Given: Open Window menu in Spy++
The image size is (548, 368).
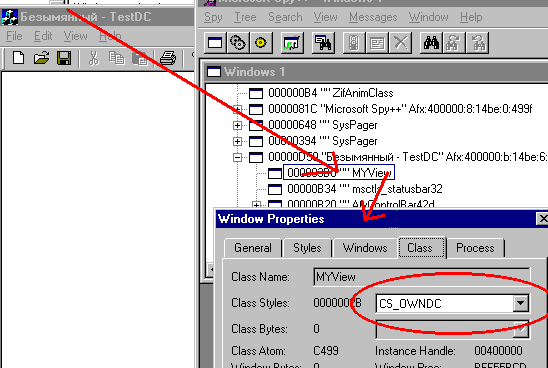Looking at the screenshot, I should tap(428, 17).
